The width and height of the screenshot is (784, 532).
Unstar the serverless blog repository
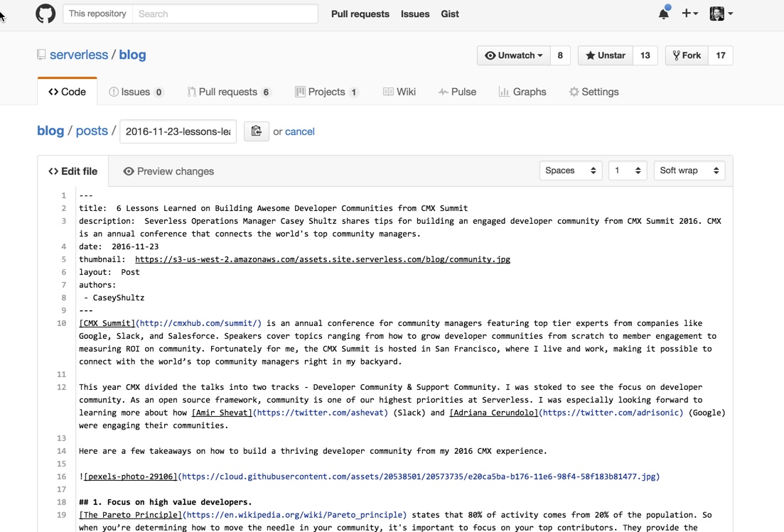click(x=606, y=55)
